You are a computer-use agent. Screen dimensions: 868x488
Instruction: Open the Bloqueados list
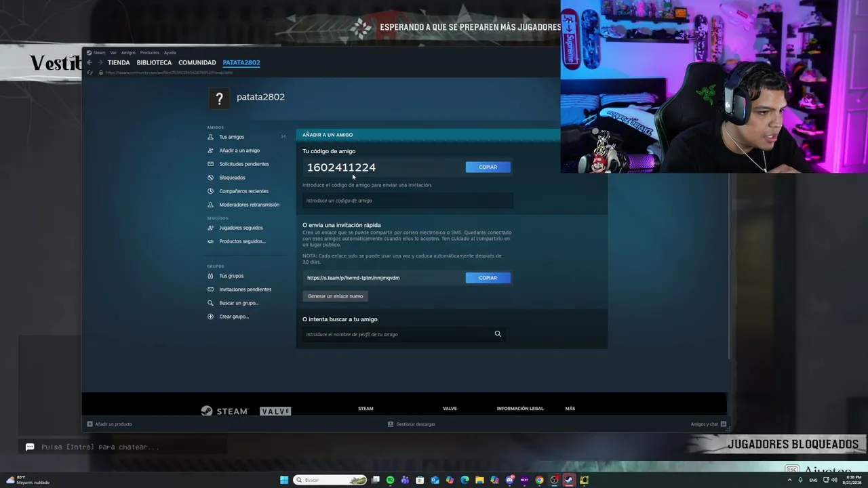(232, 178)
